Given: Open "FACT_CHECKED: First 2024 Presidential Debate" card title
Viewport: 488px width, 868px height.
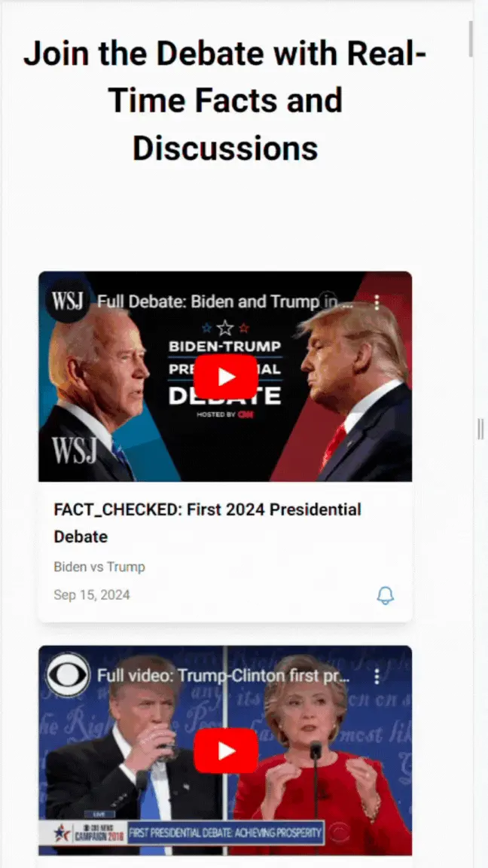Looking at the screenshot, I should (x=208, y=523).
